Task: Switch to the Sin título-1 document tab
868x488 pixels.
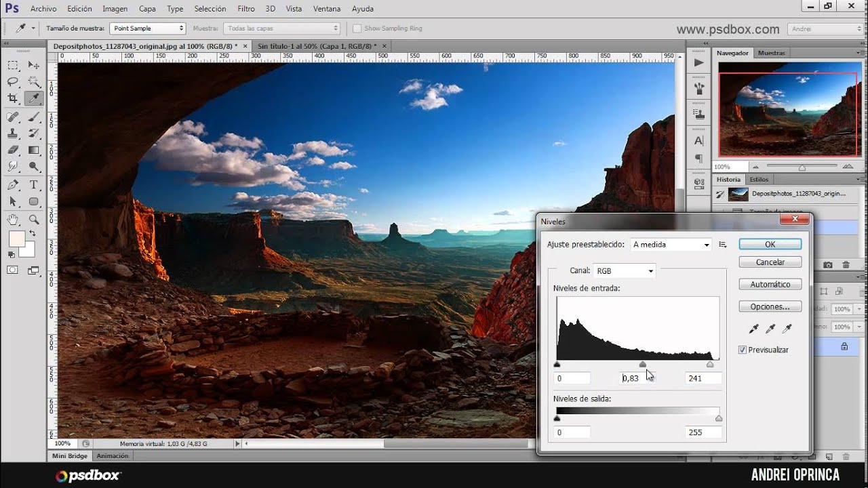Action: [317, 46]
